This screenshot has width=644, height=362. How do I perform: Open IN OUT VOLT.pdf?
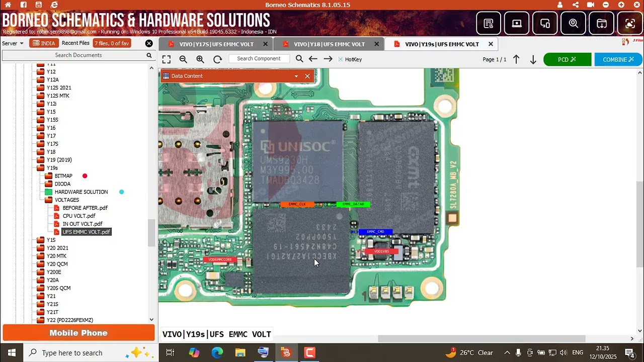pos(83,224)
